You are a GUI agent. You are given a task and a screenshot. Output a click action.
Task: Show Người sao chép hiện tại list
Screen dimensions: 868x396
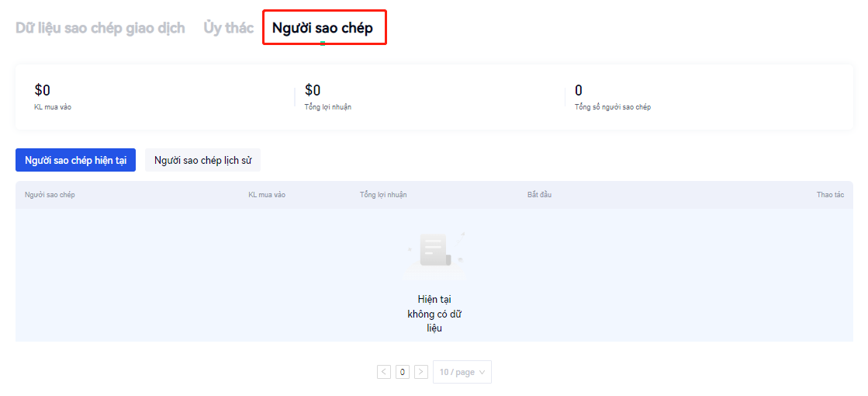(75, 161)
